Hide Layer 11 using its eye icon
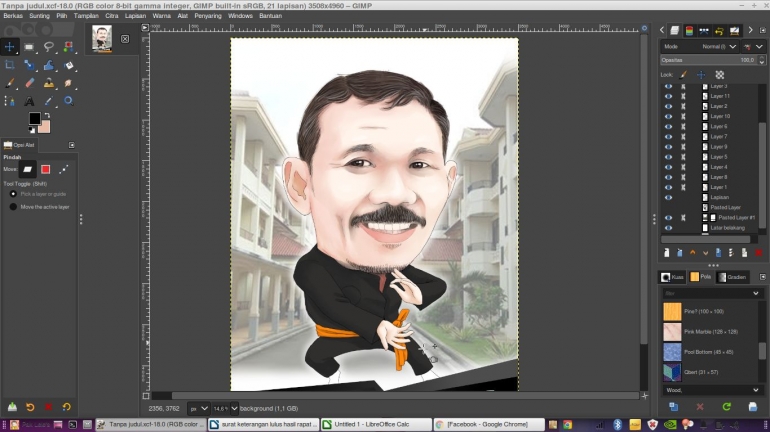Image resolution: width=770 pixels, height=432 pixels. pos(668,96)
